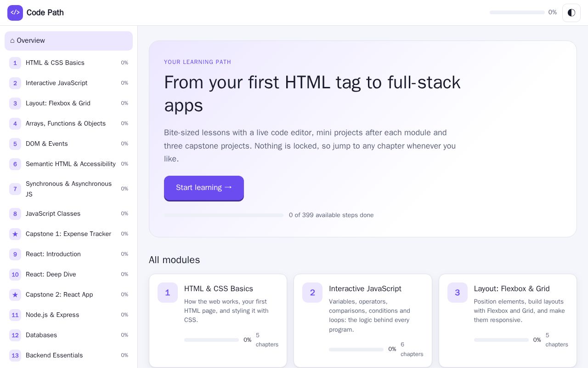Click the star icon for Capstone 1
Image resolution: width=588 pixels, height=368 pixels.
tap(15, 234)
